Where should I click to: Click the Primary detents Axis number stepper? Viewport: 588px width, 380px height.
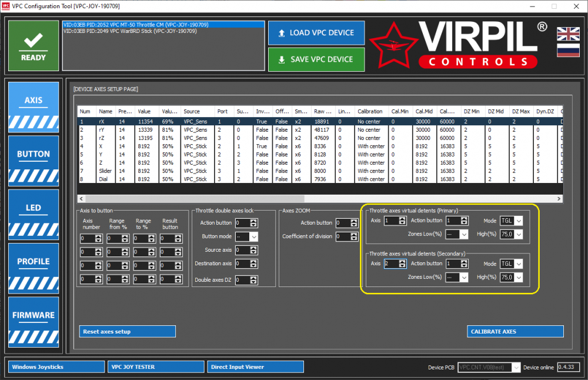click(395, 221)
